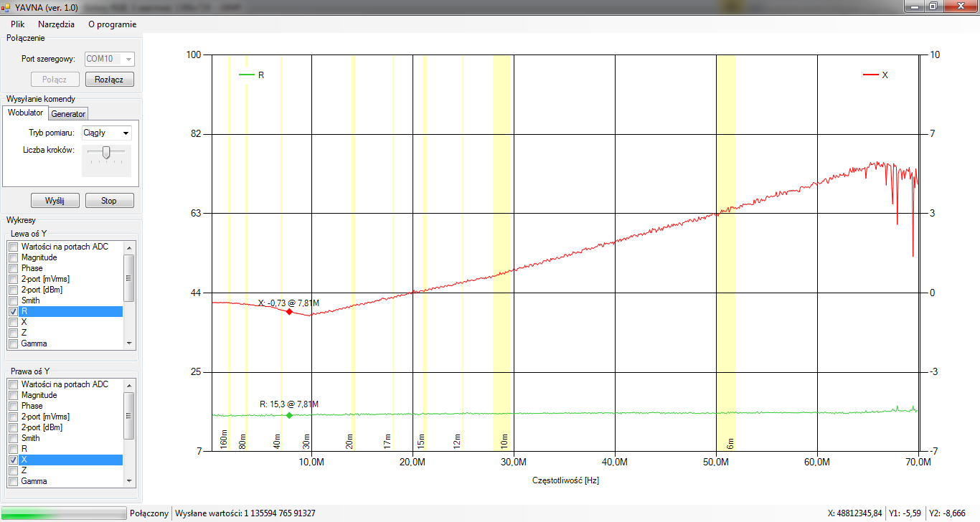Open the Narzędzia menu
Image resolution: width=980 pixels, height=522 pixels.
click(x=56, y=24)
